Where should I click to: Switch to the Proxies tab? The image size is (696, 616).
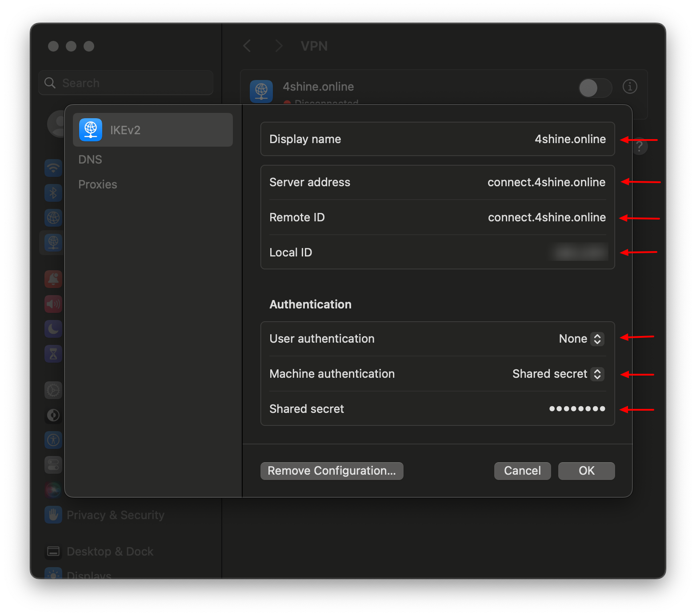pyautogui.click(x=97, y=184)
